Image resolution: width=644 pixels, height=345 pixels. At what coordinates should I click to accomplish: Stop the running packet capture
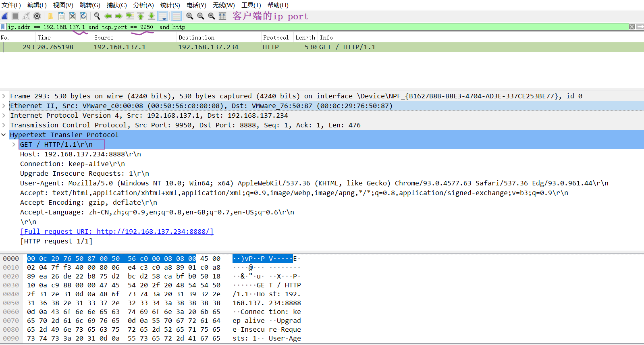(15, 16)
